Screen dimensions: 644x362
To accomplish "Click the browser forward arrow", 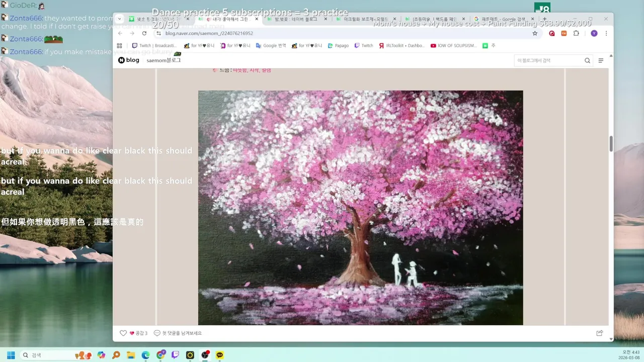I will (x=132, y=33).
